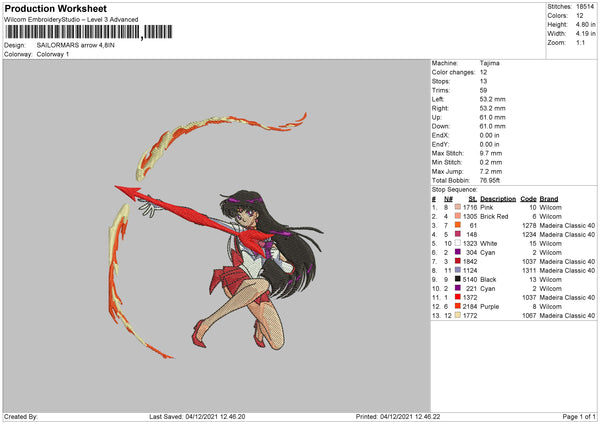Click the 'Description' column header
This screenshot has width=600, height=424.
click(x=498, y=199)
